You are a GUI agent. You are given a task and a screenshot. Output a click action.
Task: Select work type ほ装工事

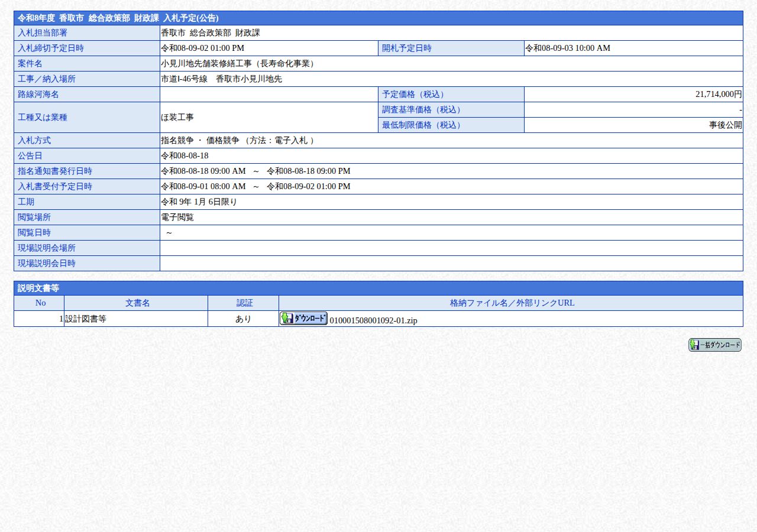177,118
